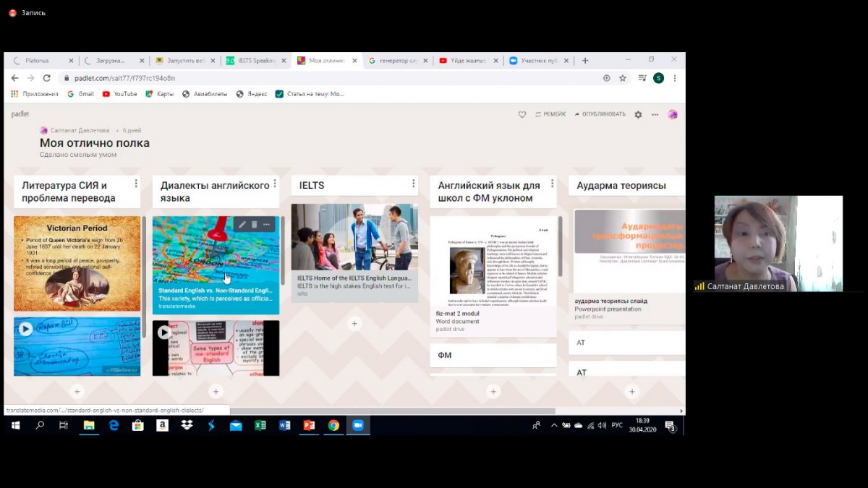Edit the Standard English post with pencil icon
This screenshot has height=488, width=868.
(242, 225)
